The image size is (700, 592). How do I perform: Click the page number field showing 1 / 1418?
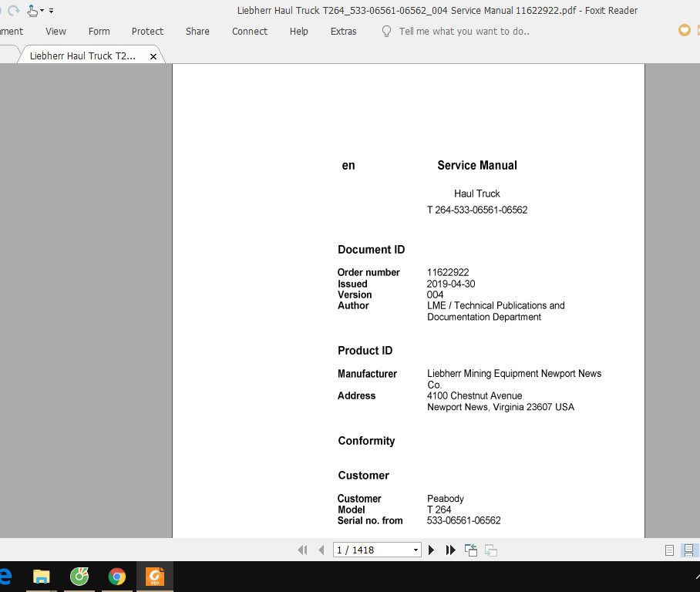[x=372, y=550]
